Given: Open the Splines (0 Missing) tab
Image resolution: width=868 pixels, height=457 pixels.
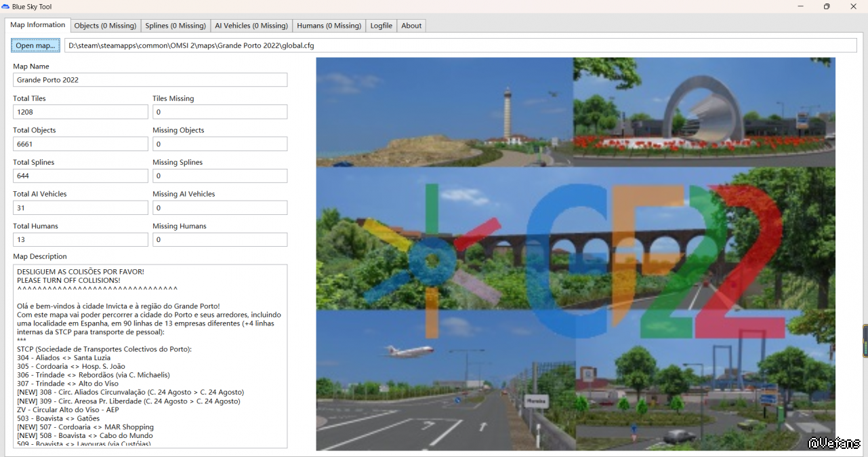Looking at the screenshot, I should 175,26.
